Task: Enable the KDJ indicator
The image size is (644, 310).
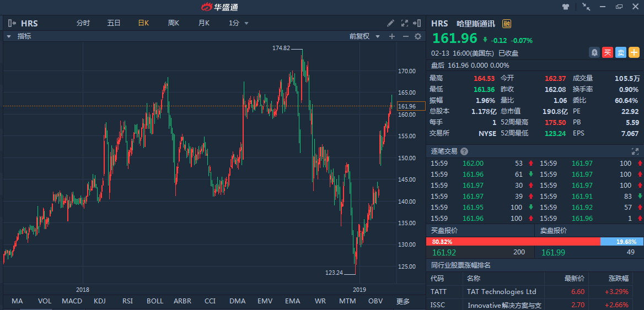Action: (100, 301)
